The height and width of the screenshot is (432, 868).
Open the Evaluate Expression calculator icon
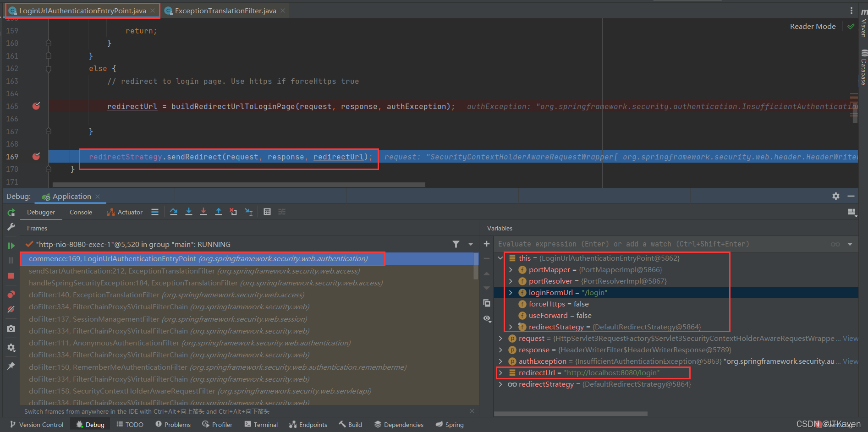tap(267, 211)
